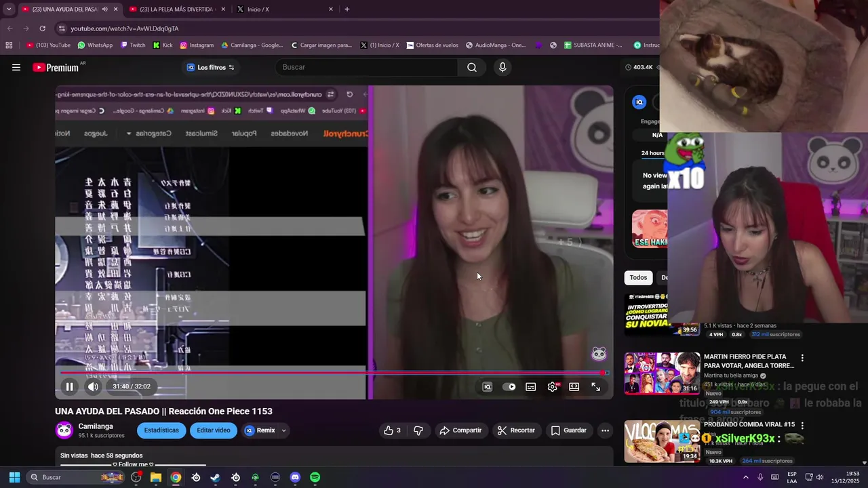This screenshot has width=868, height=488.
Task: Expand the Remix dropdown arrow
Action: coord(283,430)
